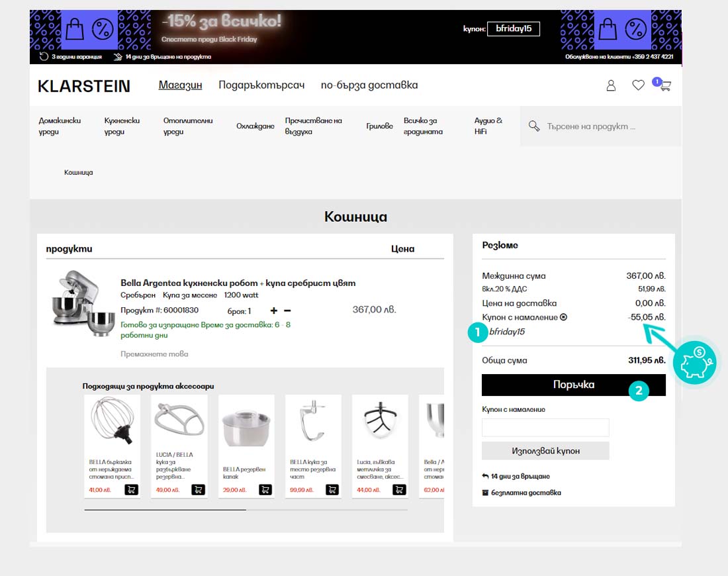Decrease quantity with the minus icon
The height and width of the screenshot is (576, 728).
[x=287, y=311]
